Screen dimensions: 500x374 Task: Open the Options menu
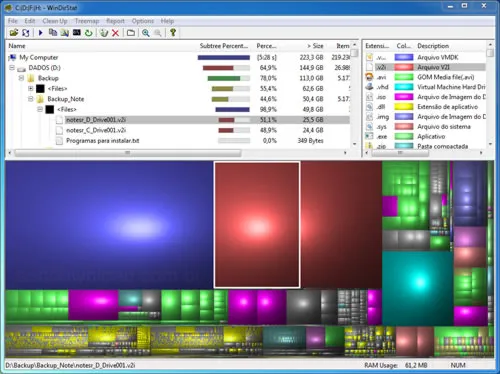tap(143, 21)
